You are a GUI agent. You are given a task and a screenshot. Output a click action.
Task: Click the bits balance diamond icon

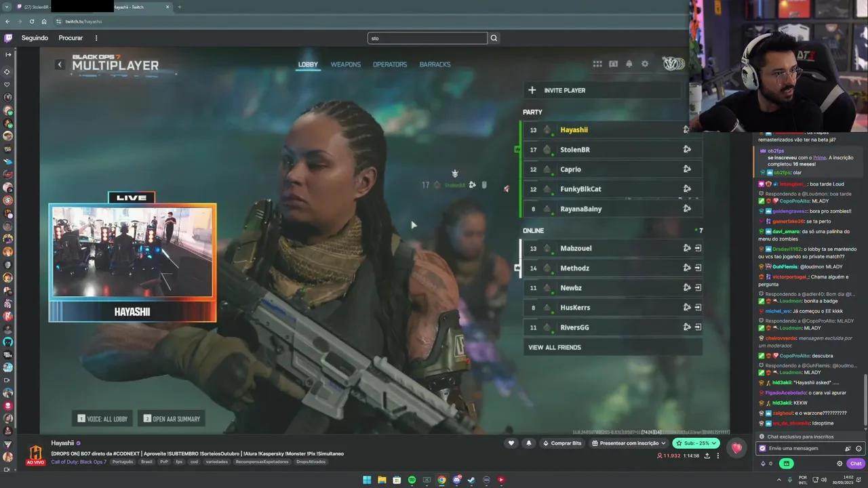762,464
